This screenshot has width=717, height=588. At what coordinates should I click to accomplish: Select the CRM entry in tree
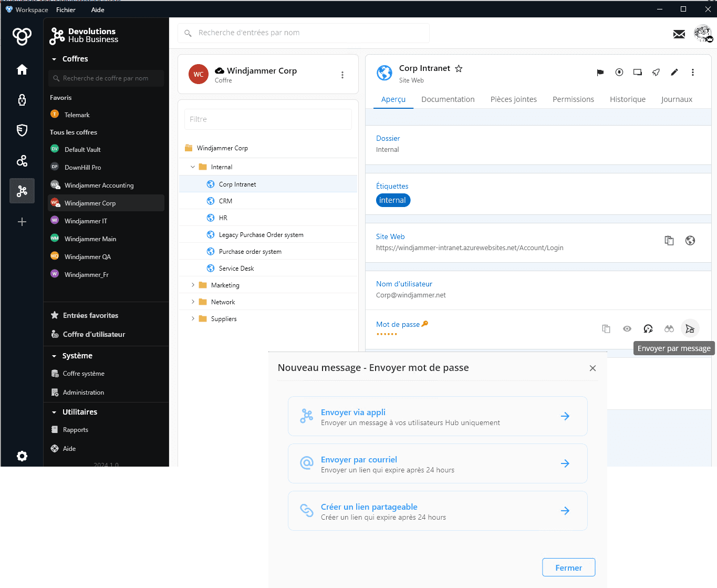(x=225, y=201)
